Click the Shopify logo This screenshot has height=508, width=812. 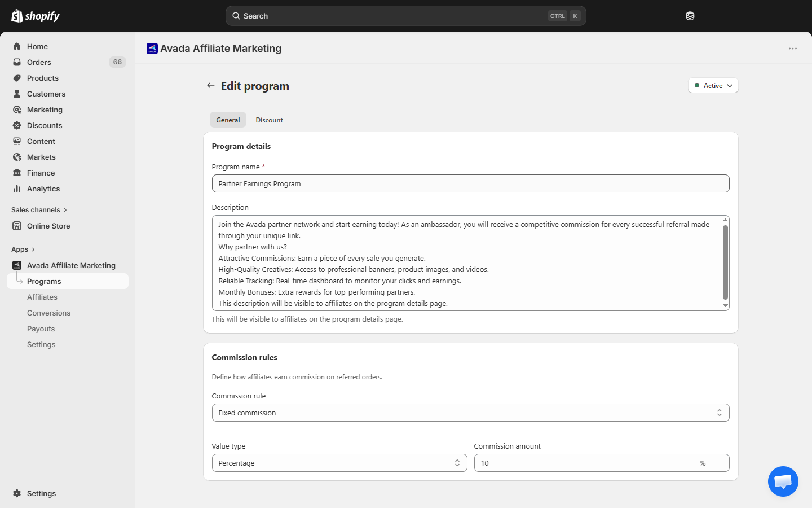(35, 16)
